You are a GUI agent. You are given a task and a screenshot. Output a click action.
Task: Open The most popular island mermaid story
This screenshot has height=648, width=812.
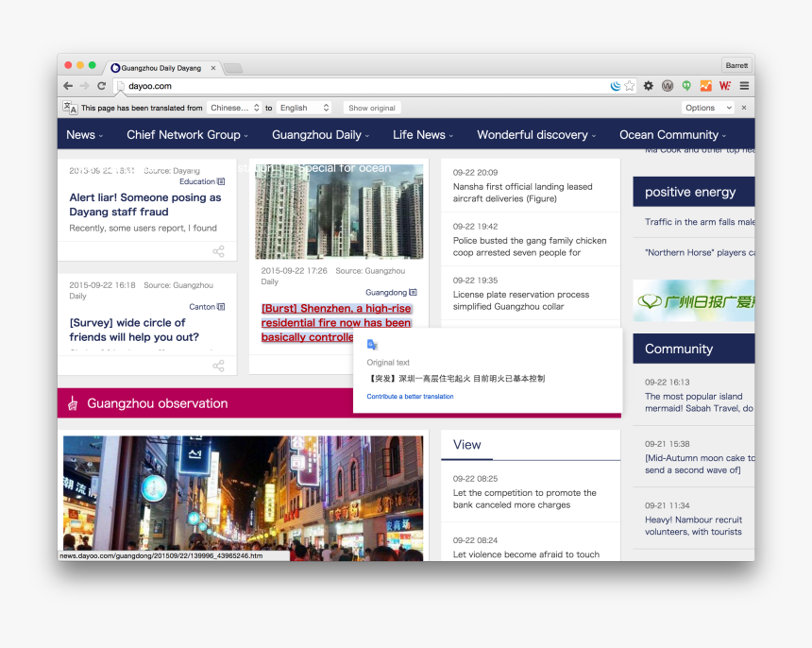[x=699, y=402]
